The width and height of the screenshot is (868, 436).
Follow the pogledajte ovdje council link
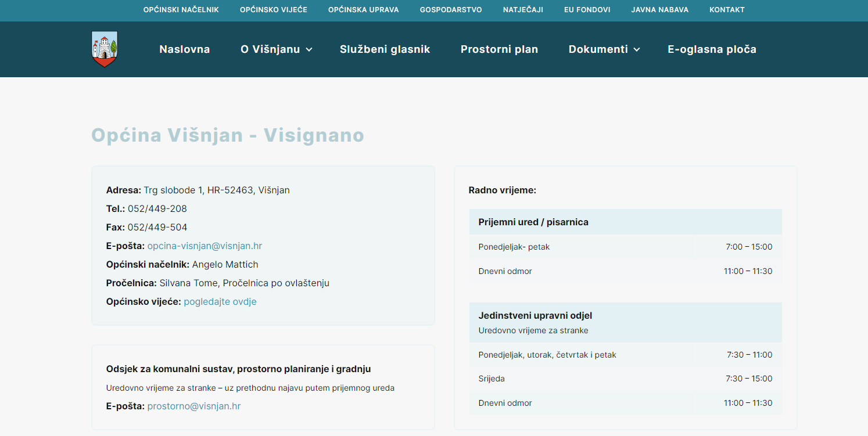point(220,302)
